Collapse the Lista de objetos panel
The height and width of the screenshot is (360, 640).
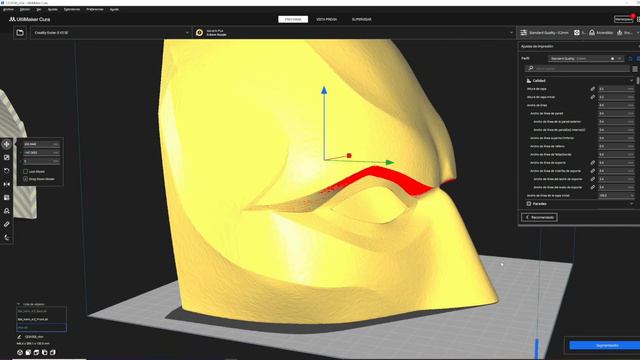coord(18,304)
